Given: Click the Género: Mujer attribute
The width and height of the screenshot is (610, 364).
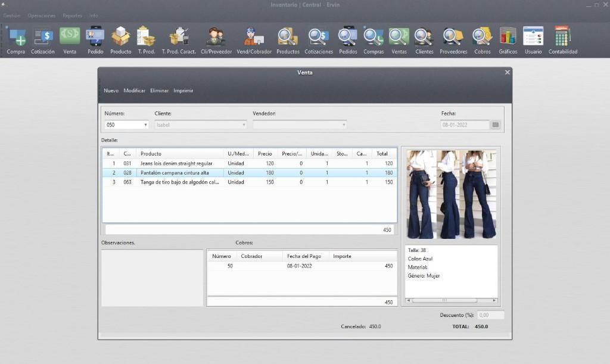Looking at the screenshot, I should click(424, 276).
